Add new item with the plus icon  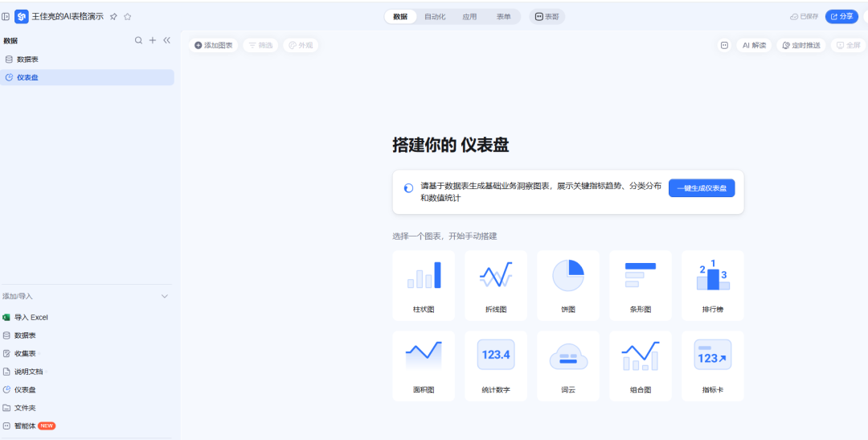pos(153,40)
